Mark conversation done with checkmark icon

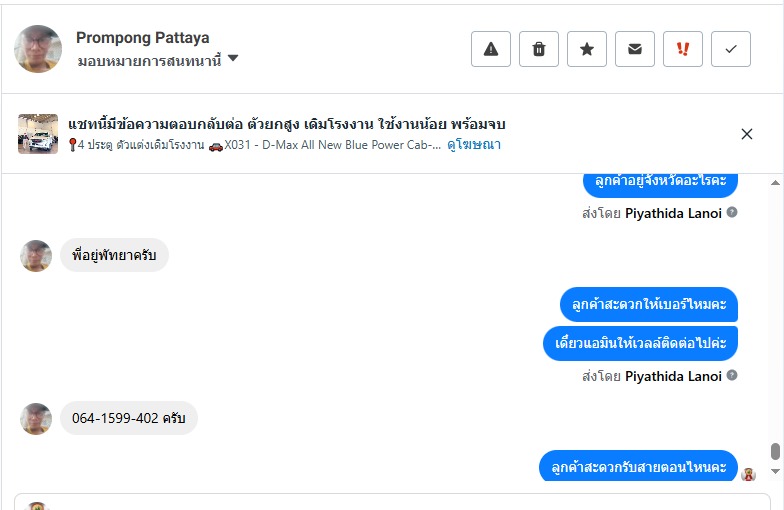(x=731, y=49)
